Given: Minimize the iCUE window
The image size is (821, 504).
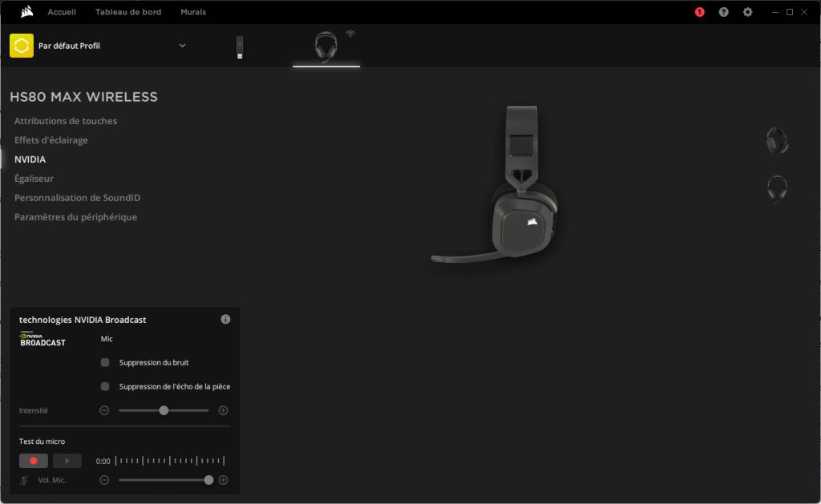Looking at the screenshot, I should click(x=775, y=12).
